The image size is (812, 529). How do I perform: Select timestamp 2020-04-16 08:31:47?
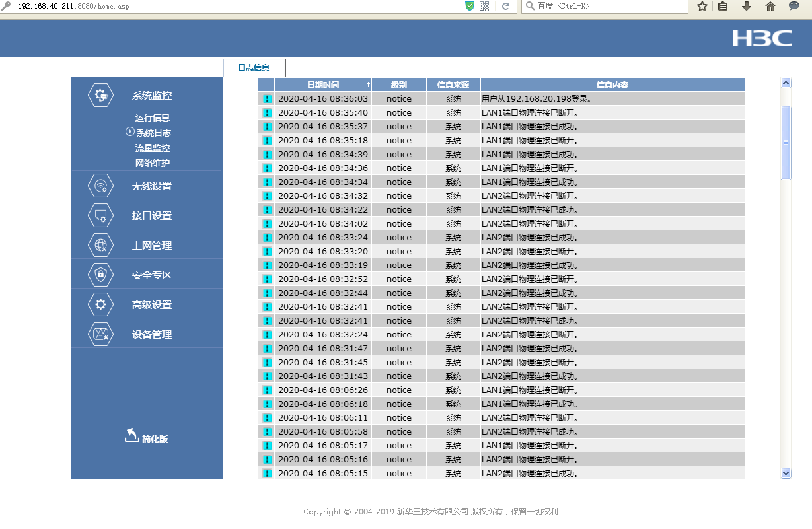tap(323, 349)
